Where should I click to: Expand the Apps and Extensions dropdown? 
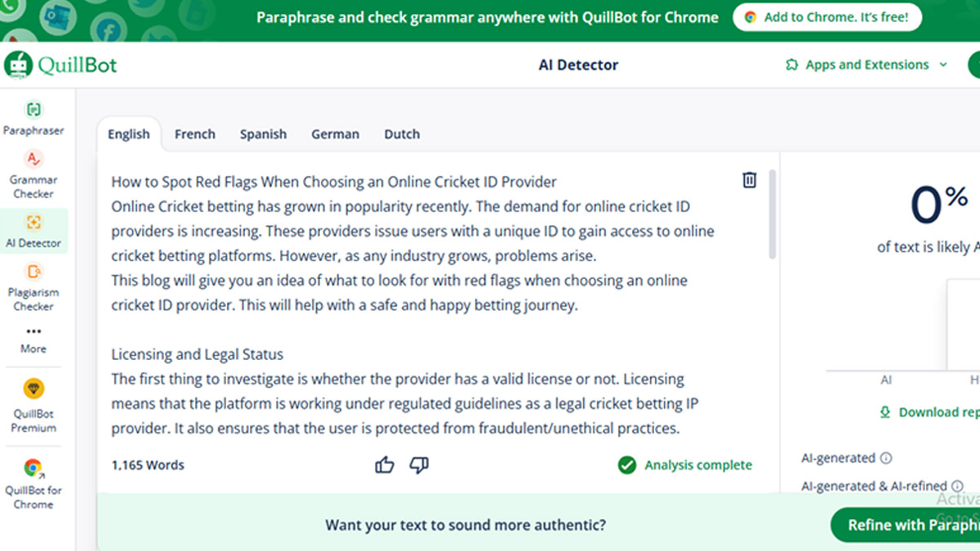pyautogui.click(x=866, y=64)
